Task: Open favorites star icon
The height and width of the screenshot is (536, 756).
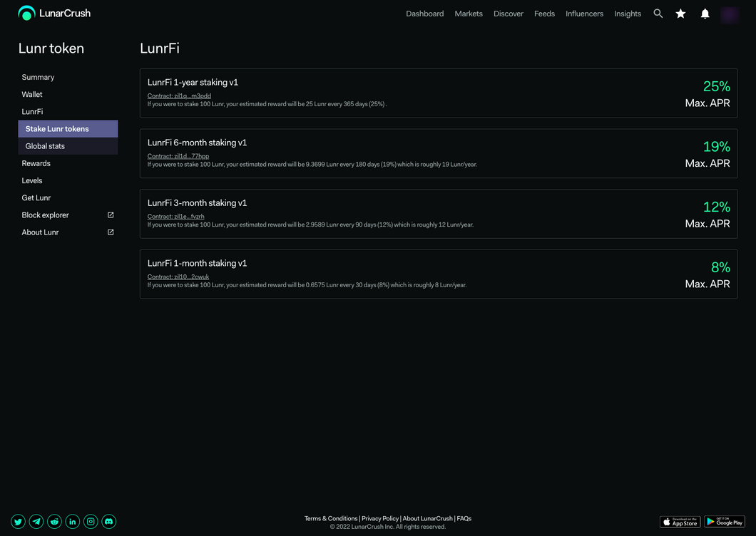Action: click(681, 14)
